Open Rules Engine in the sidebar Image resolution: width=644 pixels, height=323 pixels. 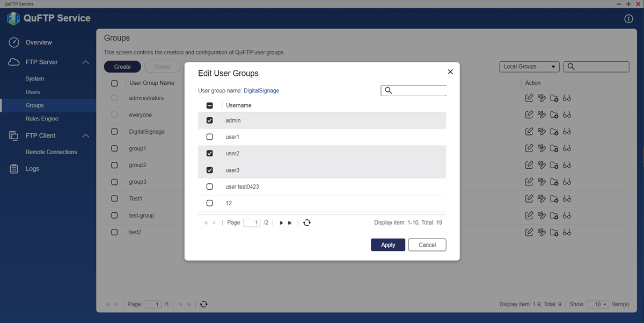click(42, 119)
